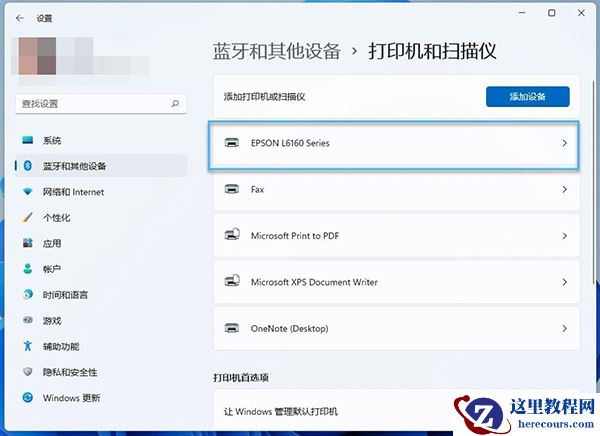Click the 查找设置 search field

[x=101, y=103]
